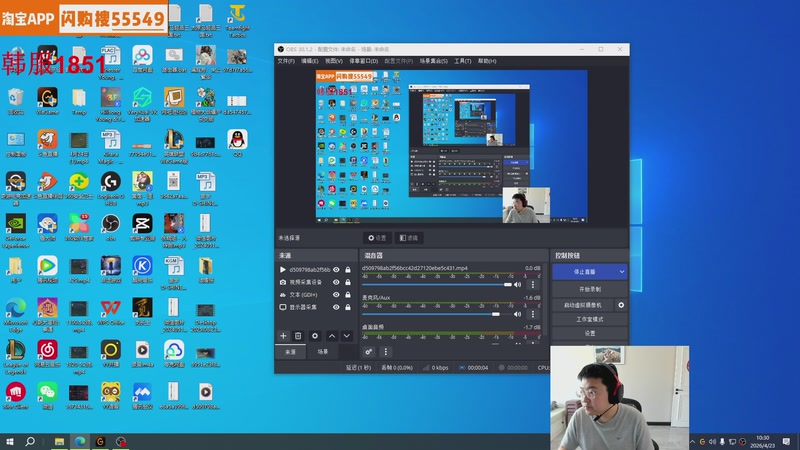Open the NVIDIA GeForce Experience desktop icon
The width and height of the screenshot is (800, 450).
[16, 231]
